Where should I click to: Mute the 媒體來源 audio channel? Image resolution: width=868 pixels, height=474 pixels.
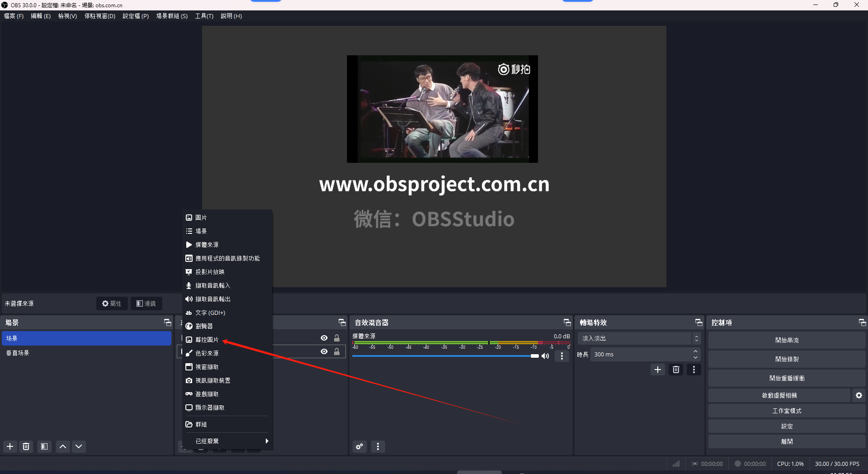point(545,356)
